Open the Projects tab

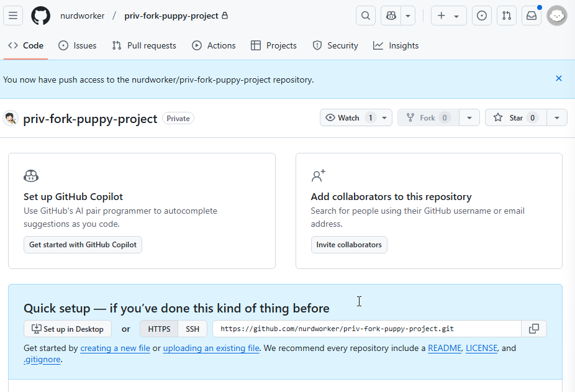274,45
